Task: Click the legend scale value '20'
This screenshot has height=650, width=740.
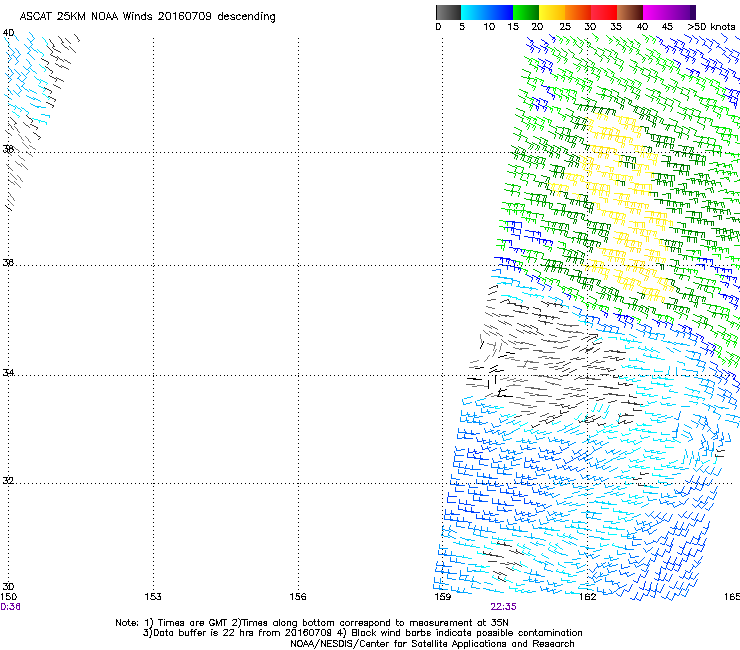Action: tap(538, 27)
